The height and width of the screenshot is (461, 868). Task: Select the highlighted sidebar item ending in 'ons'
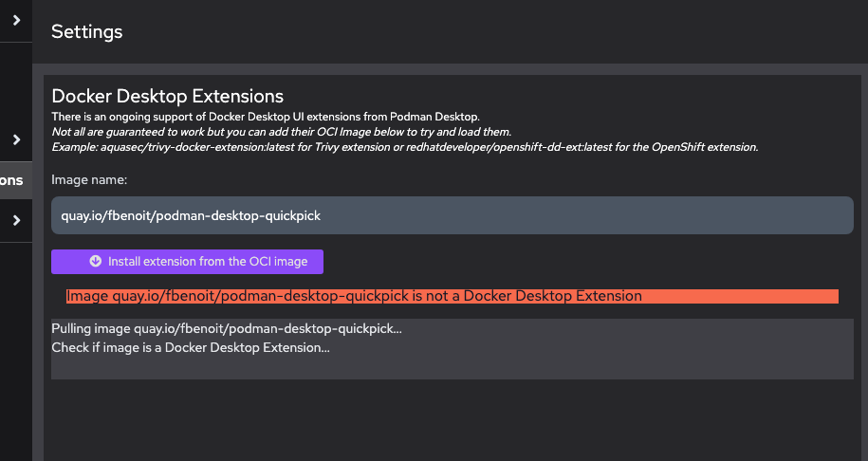[15, 180]
